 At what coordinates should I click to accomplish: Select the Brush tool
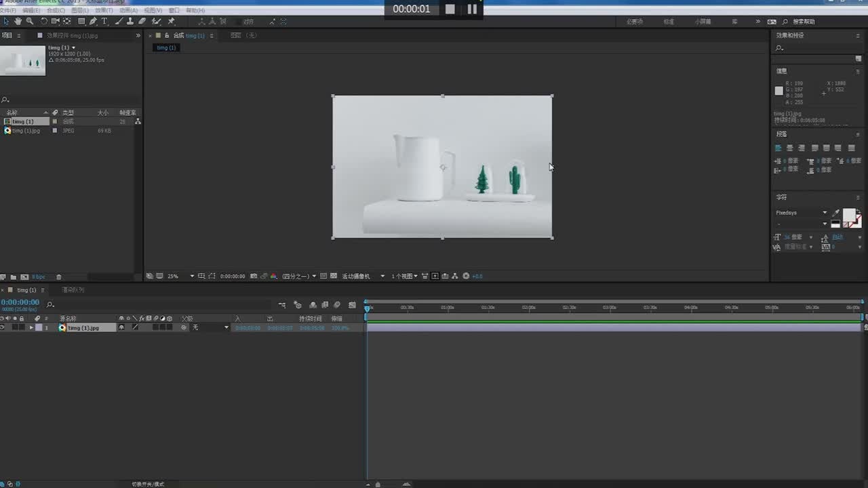(119, 22)
